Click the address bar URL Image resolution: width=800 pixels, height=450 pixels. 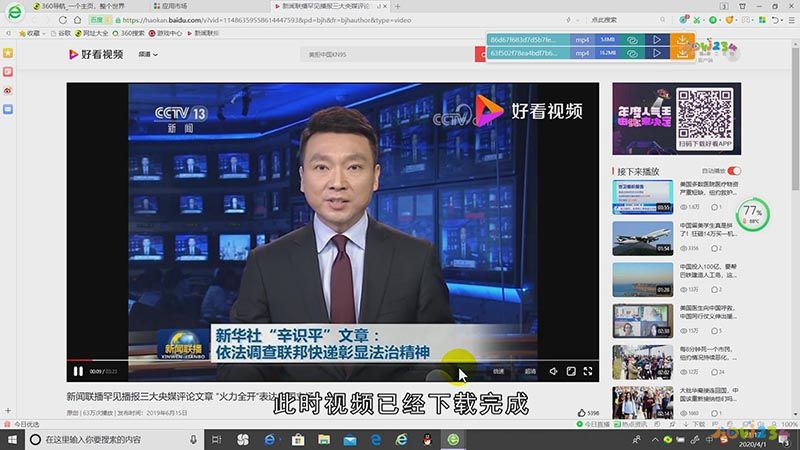[267, 20]
